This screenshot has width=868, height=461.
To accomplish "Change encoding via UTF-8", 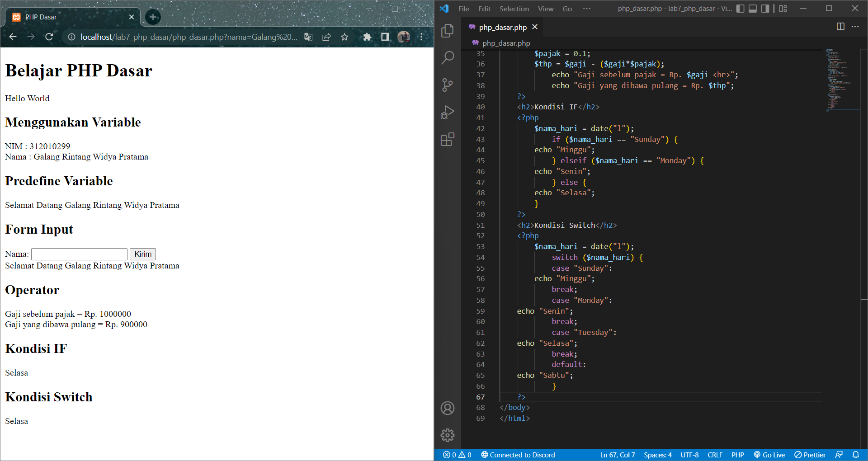I will (x=689, y=455).
